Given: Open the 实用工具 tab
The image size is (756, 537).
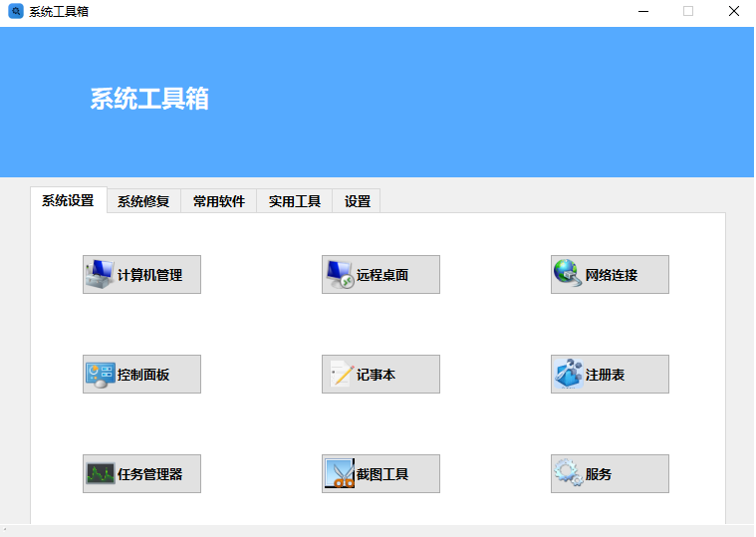Looking at the screenshot, I should [x=295, y=201].
